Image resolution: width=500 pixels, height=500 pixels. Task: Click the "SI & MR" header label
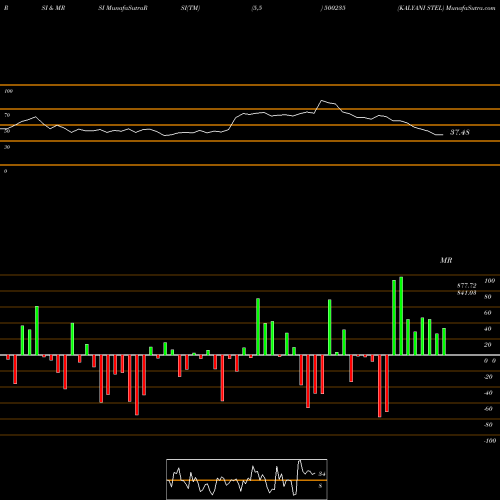coord(53,8)
